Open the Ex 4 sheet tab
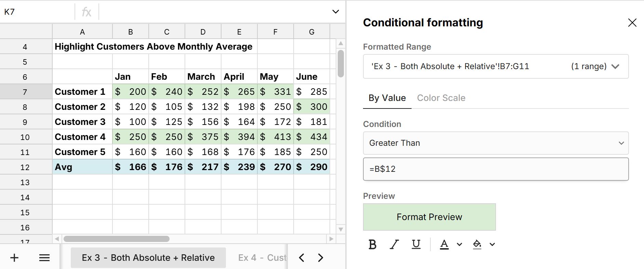 click(x=262, y=258)
